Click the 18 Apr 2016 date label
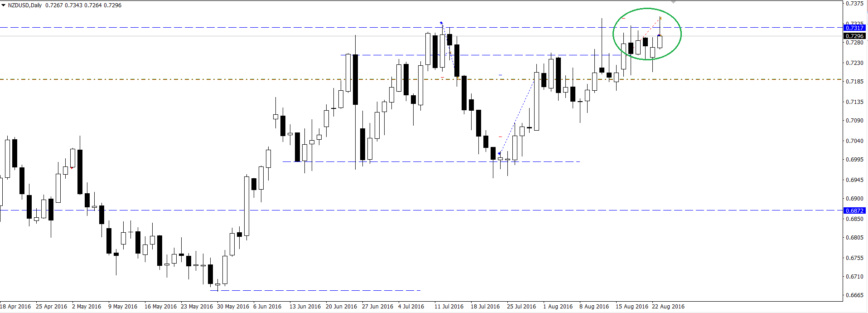868x313 pixels. coord(15,307)
